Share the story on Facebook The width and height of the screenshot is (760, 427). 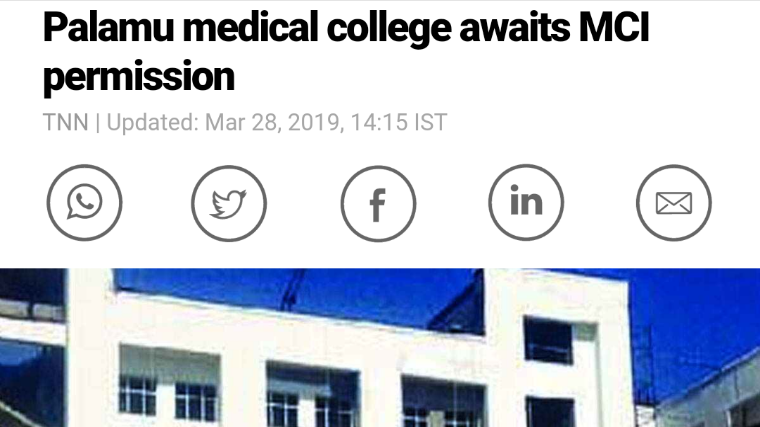point(377,203)
